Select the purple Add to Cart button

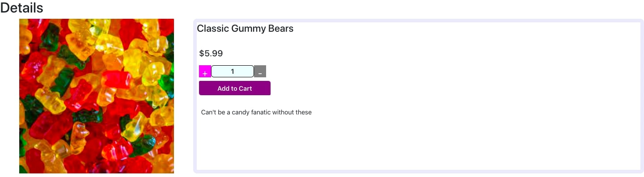[x=235, y=88]
